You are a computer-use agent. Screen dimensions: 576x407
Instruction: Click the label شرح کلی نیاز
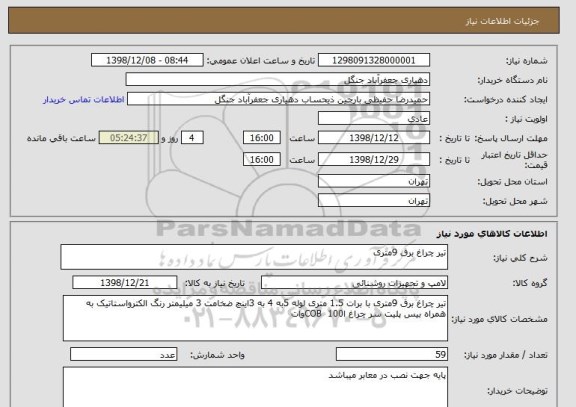[520, 258]
